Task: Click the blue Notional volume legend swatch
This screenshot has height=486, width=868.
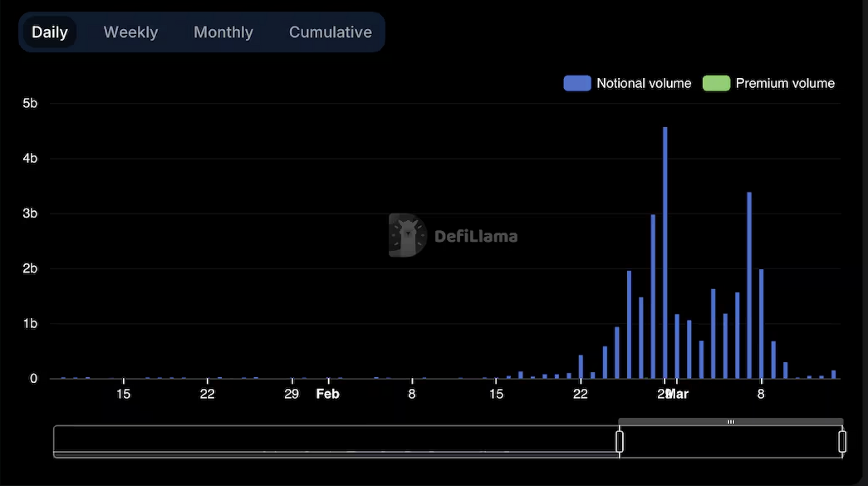Action: coord(577,83)
